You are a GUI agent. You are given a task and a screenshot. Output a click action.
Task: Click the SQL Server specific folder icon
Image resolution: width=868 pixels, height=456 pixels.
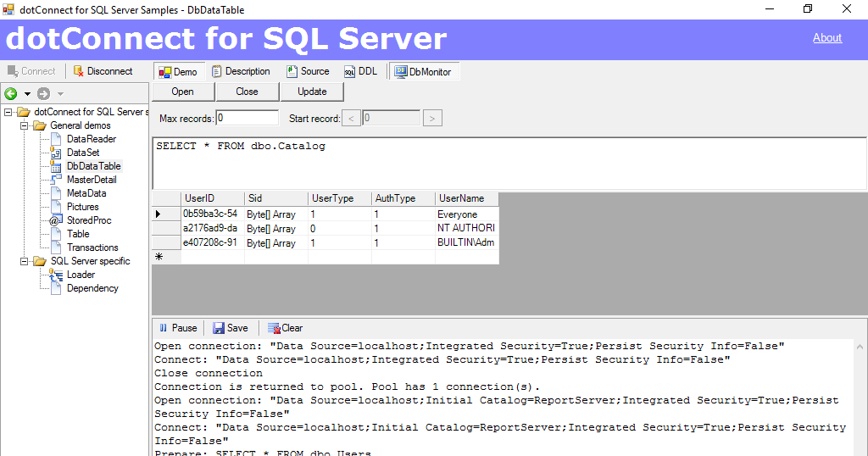point(39,261)
